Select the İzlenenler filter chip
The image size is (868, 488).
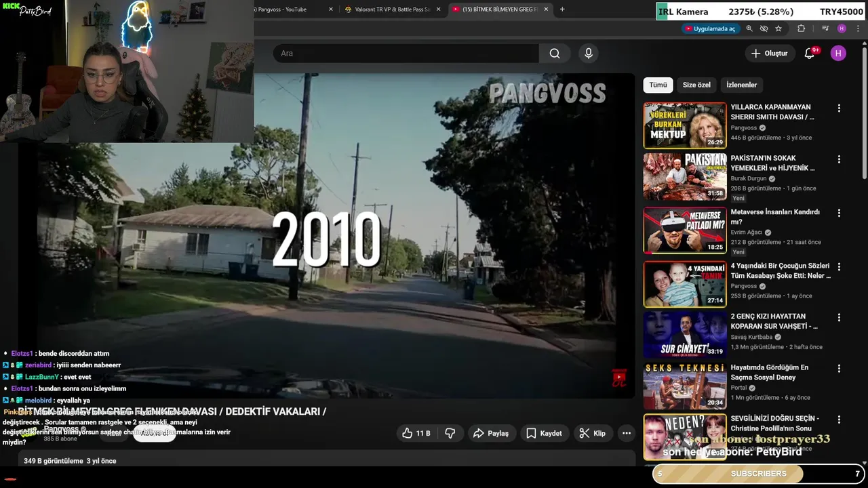point(741,85)
